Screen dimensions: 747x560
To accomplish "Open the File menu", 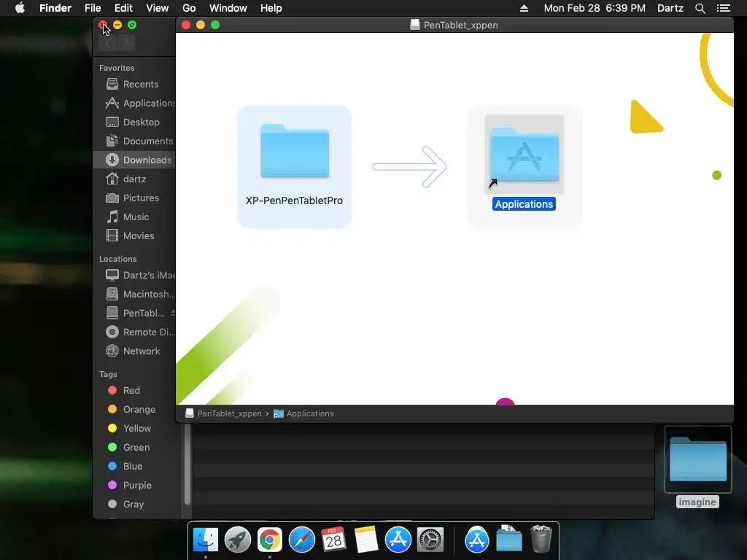I will point(93,8).
